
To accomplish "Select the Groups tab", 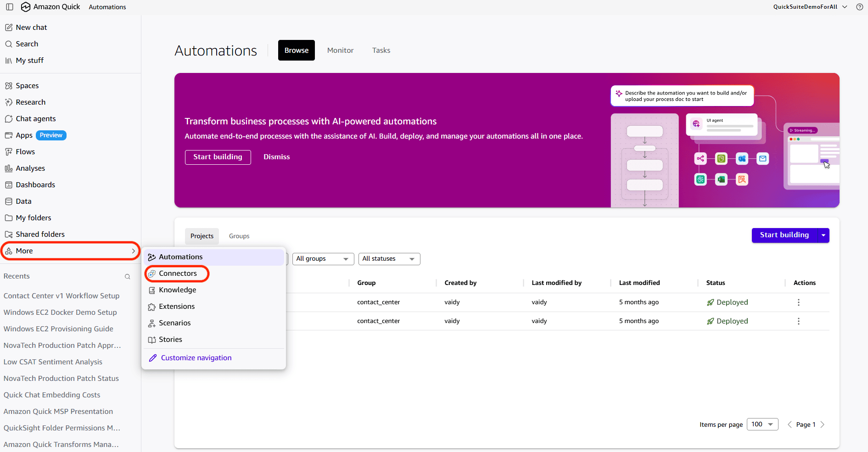I will pos(239,236).
